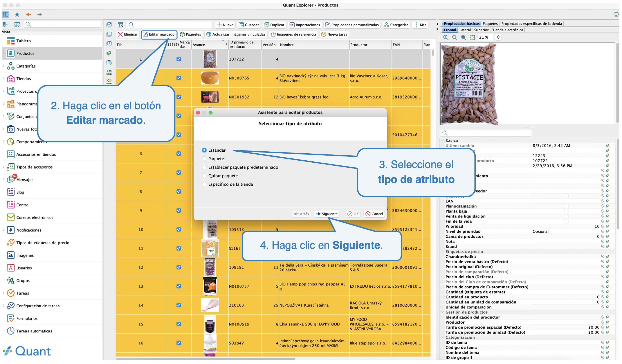Select the Paquete attribute type
The image size is (622, 364).
(204, 159)
